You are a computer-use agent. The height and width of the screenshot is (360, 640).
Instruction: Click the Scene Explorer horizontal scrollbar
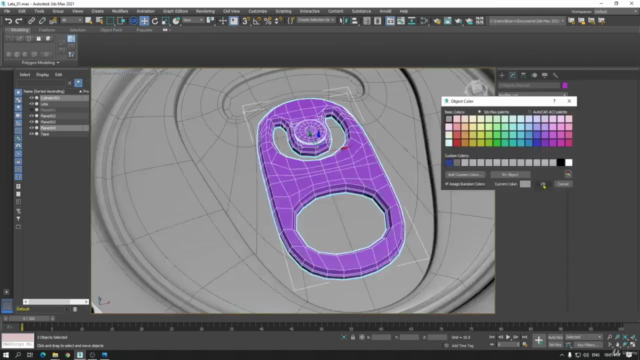click(56, 302)
